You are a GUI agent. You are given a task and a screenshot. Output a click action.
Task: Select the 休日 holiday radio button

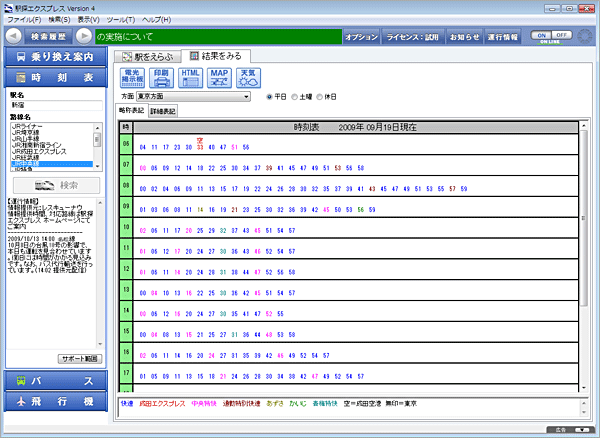(x=325, y=97)
